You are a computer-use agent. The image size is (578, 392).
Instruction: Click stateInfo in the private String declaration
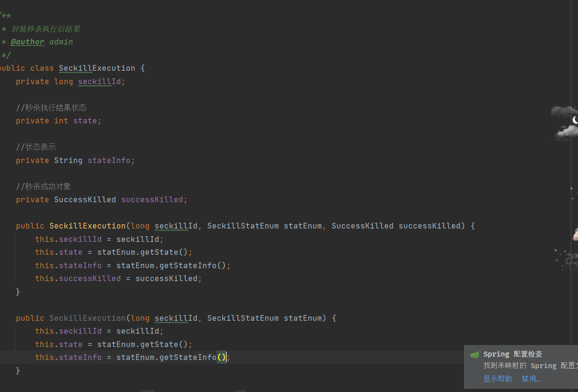coord(109,161)
